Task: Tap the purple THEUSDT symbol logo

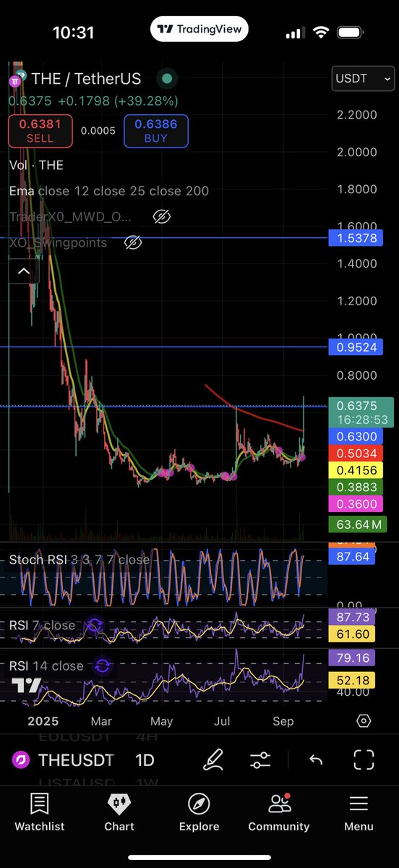Action: (x=21, y=760)
